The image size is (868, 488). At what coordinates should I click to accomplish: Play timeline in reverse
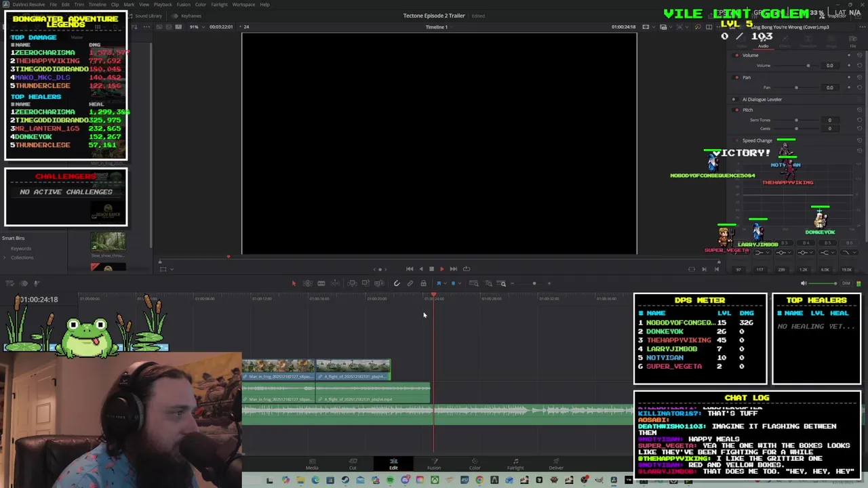coord(420,269)
